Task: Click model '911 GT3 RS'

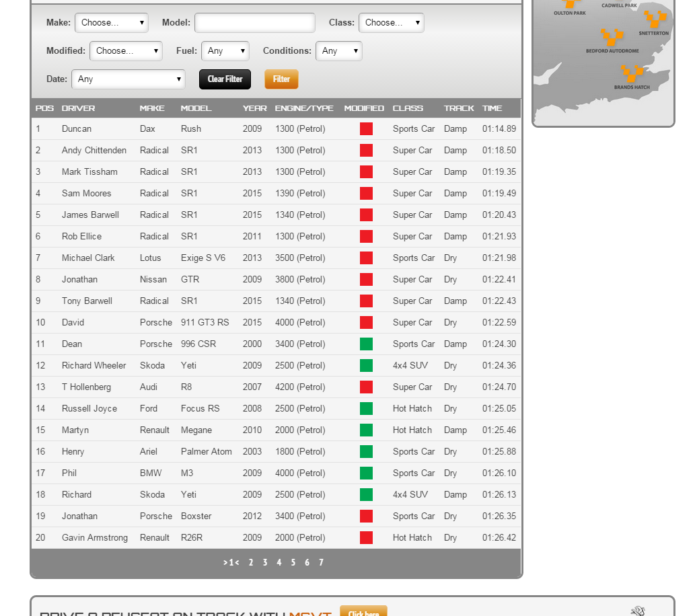Action: pyautogui.click(x=205, y=322)
